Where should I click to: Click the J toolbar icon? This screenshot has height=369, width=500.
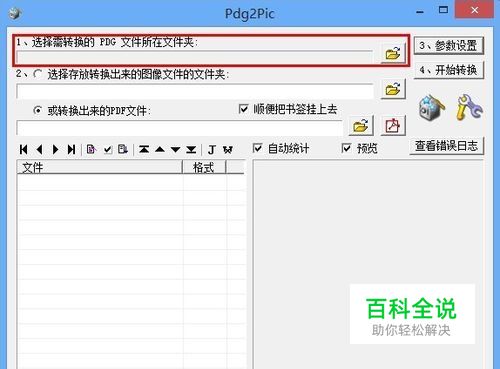coord(212,149)
